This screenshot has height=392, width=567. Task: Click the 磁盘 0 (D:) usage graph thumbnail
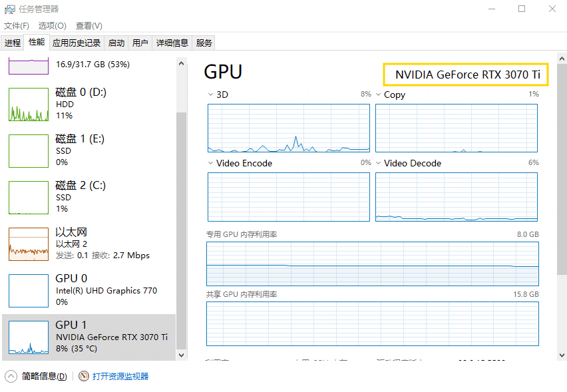(29, 104)
